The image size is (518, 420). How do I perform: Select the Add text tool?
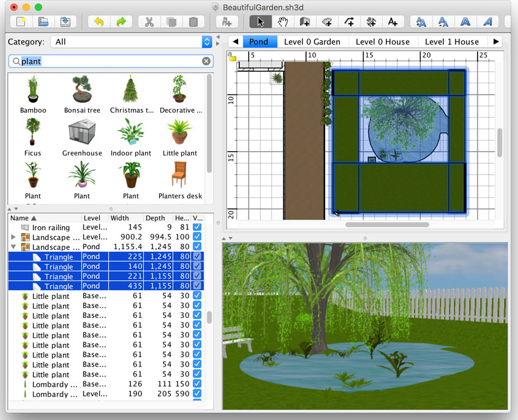tap(392, 22)
